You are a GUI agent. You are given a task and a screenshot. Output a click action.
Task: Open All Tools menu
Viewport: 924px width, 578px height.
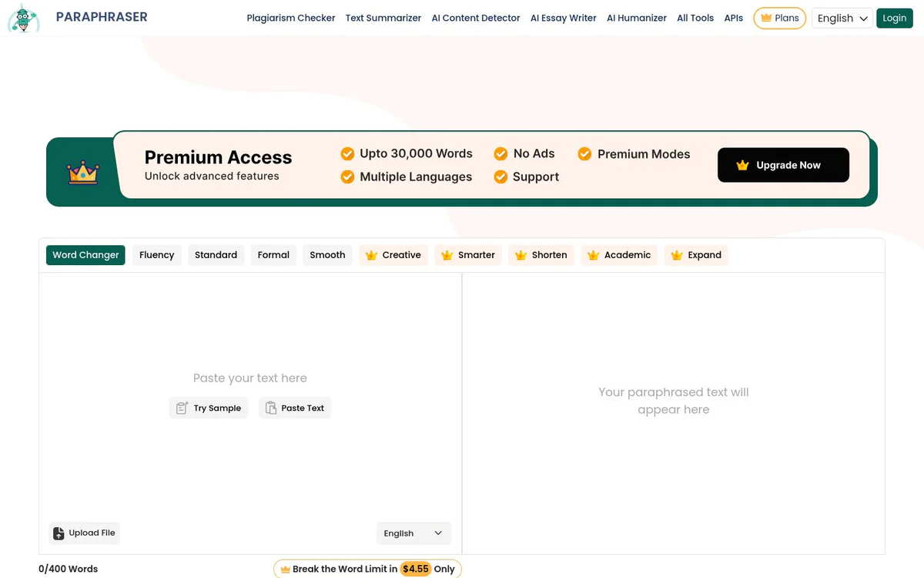pos(695,18)
